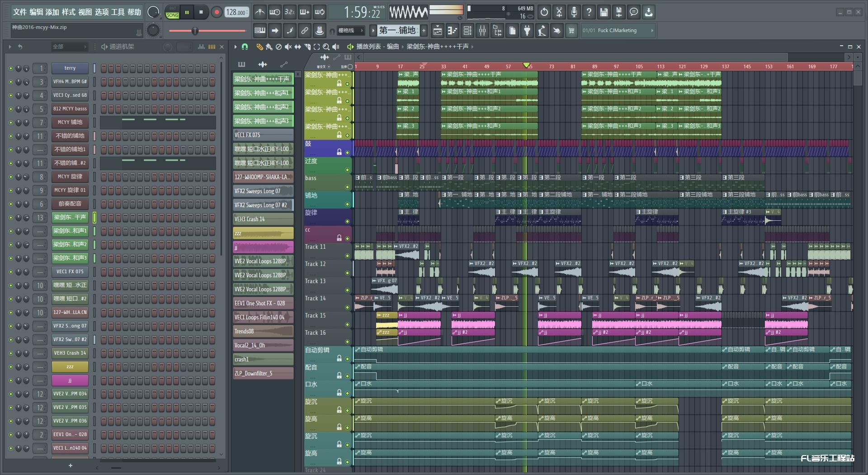Expand the hint bar arrow after Fuck CJMarketing
The width and height of the screenshot is (868, 475).
(652, 31)
